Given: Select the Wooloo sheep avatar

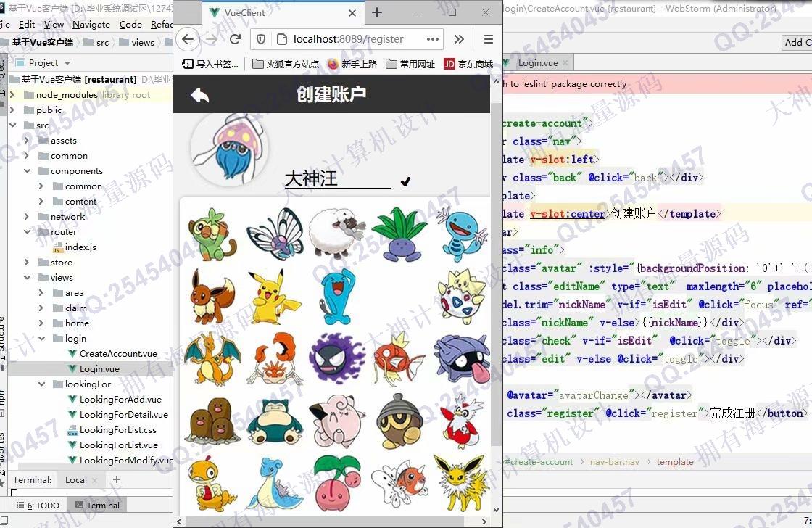Looking at the screenshot, I should tap(337, 233).
